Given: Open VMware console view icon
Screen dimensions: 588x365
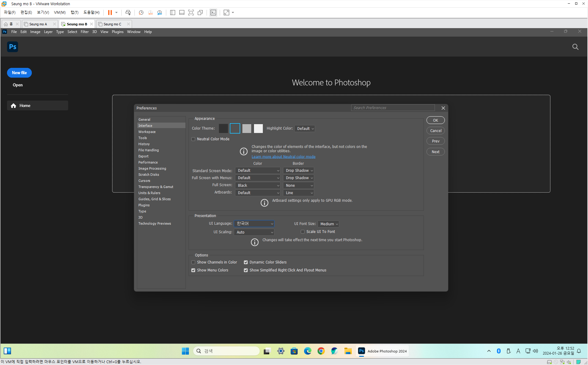Looking at the screenshot, I should click(x=213, y=13).
